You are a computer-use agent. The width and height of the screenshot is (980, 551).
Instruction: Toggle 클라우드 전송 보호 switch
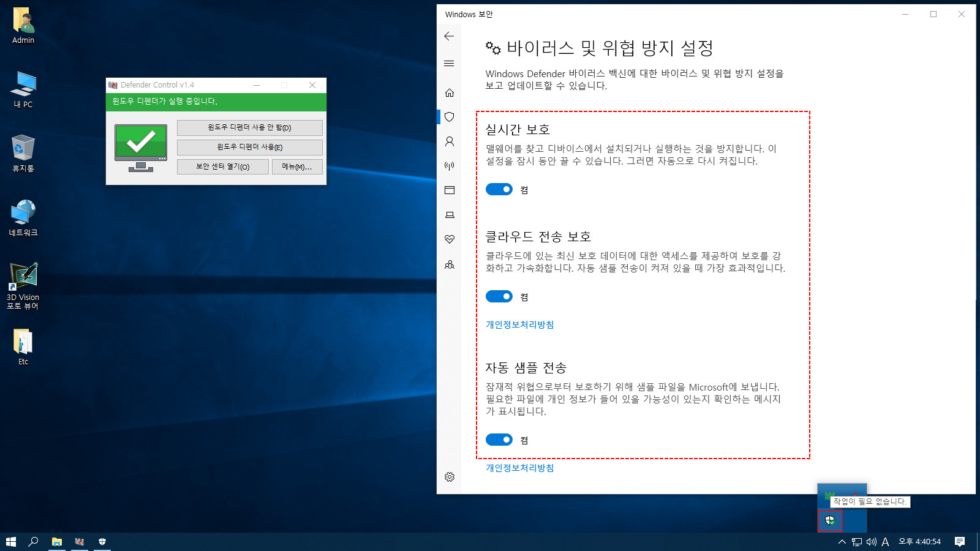499,296
